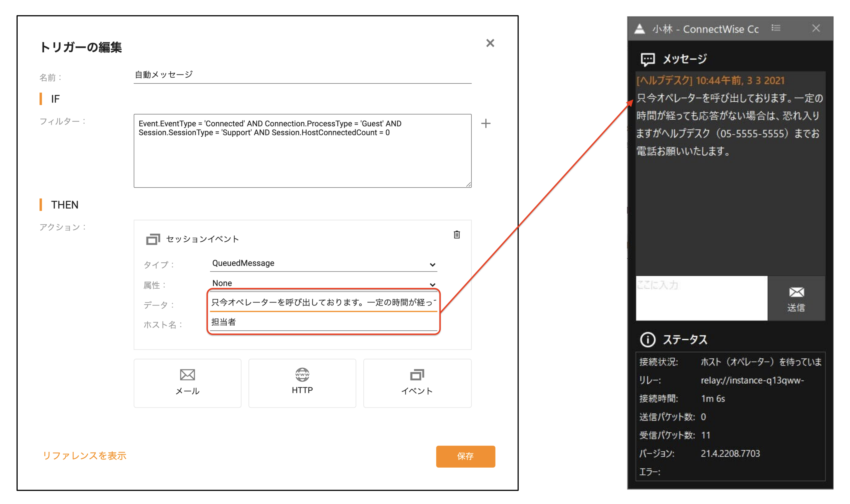Click the 送信パケット数 value 0

pos(703,417)
